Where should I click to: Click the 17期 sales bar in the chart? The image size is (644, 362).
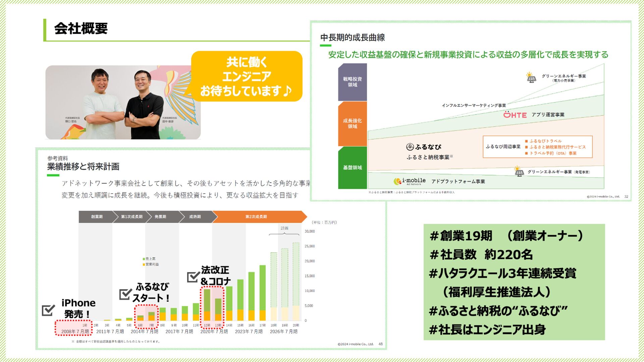[x=262, y=293]
